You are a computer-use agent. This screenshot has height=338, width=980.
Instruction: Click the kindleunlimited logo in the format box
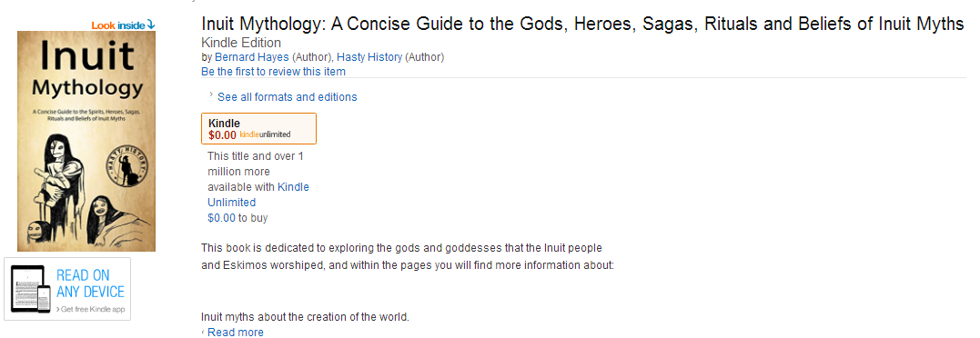[x=265, y=134]
